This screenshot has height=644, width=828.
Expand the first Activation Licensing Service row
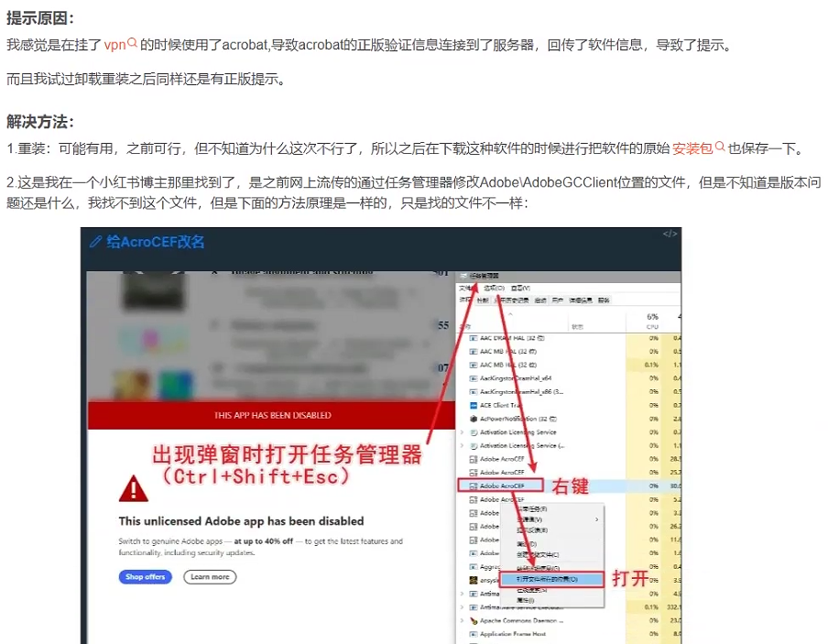[x=462, y=432]
